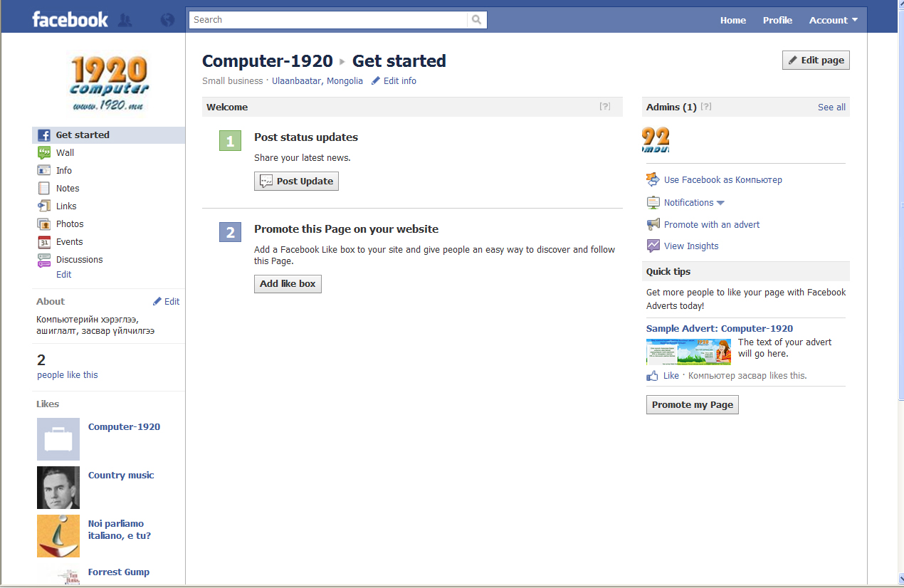Click the Edit info link
Screen dimensions: 904x588
tap(400, 81)
